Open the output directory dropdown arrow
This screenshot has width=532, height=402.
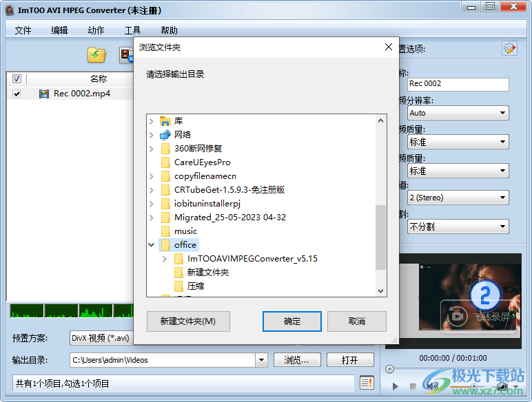coord(261,360)
